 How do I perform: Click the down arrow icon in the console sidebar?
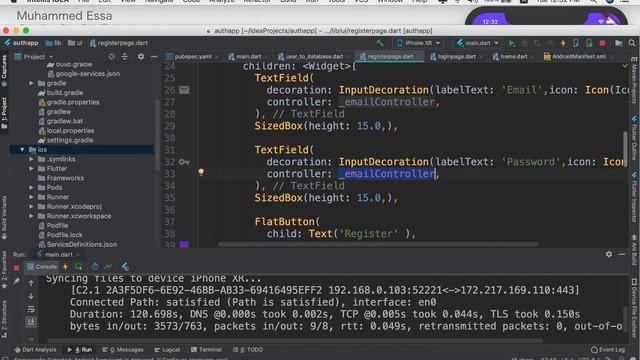31,296
